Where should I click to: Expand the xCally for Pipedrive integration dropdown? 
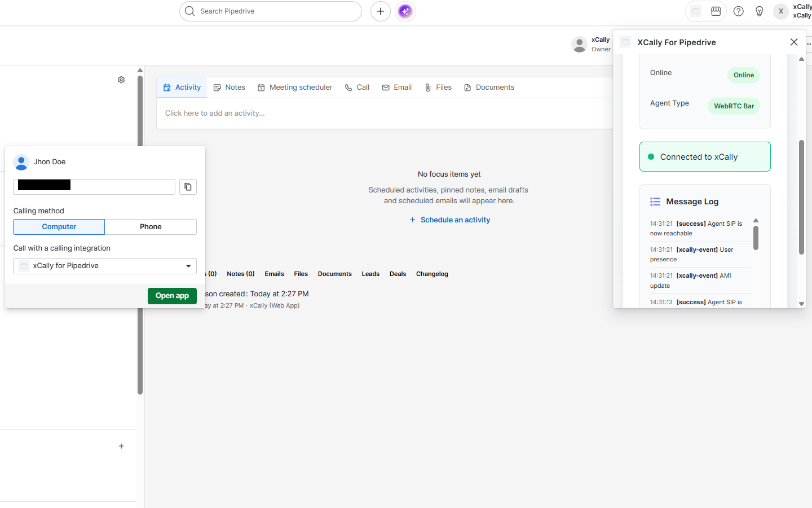(105, 266)
